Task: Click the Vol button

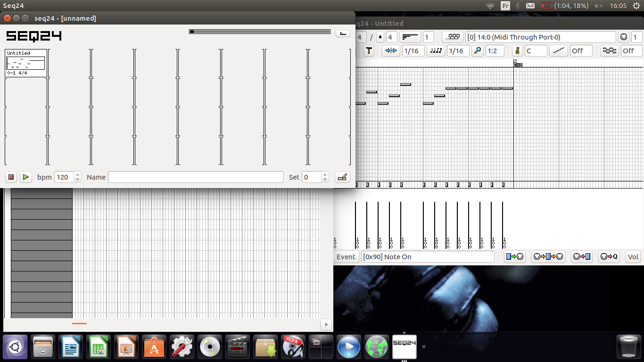Action: coord(633,257)
